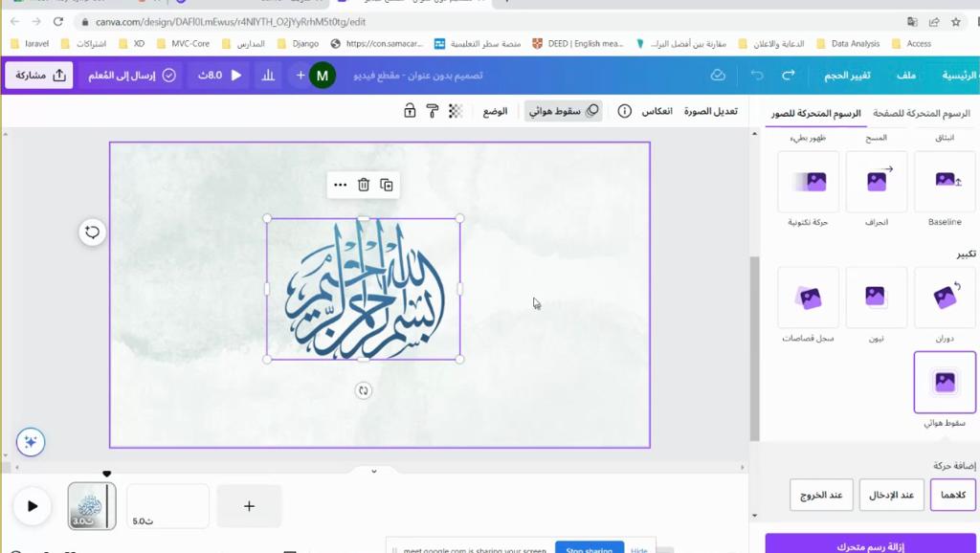Copy style with paint roller icon
Screen dimensions: 980x553
point(432,111)
